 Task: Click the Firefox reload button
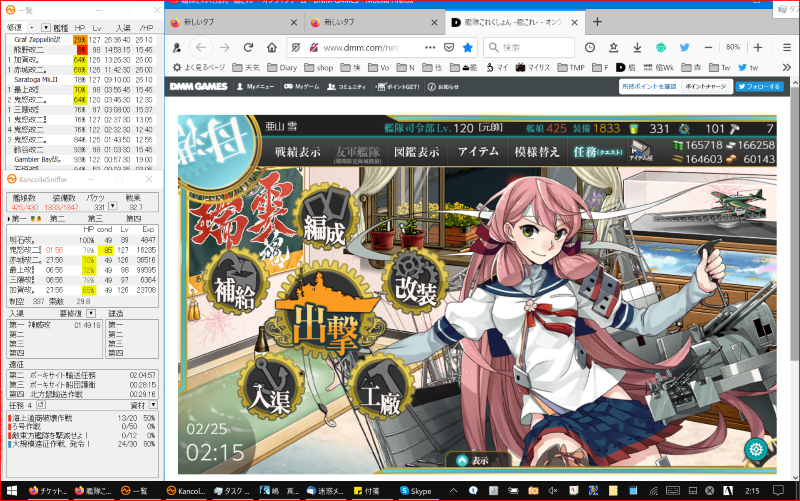pyautogui.click(x=248, y=47)
